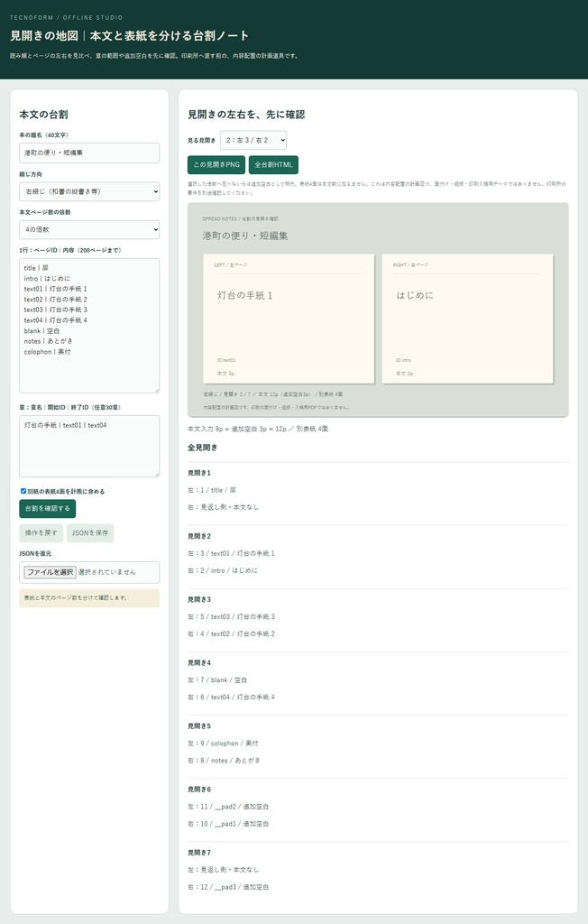Click the 台割を確認する button
This screenshot has width=588, height=924.
(47, 509)
